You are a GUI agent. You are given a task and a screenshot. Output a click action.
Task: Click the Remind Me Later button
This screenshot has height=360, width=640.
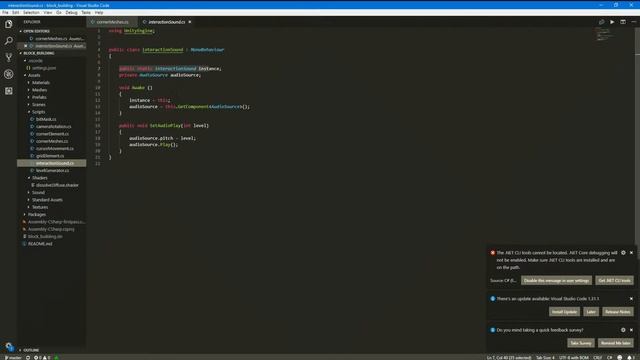(616, 343)
